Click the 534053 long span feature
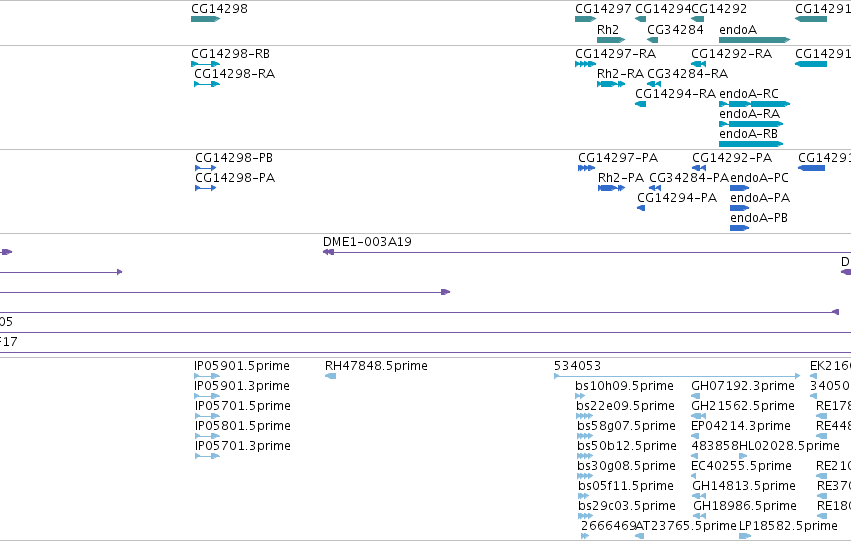This screenshot has height=541, width=851. pos(677,375)
